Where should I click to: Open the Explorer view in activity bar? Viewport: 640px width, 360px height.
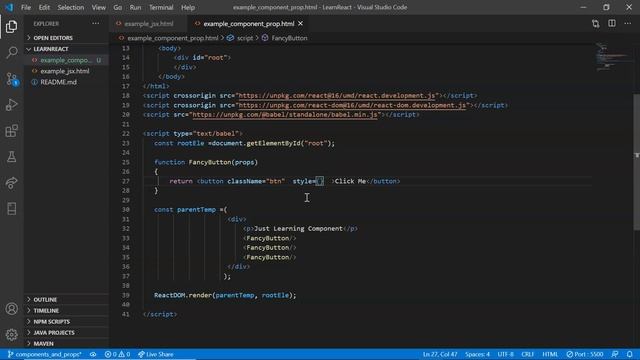point(11,27)
